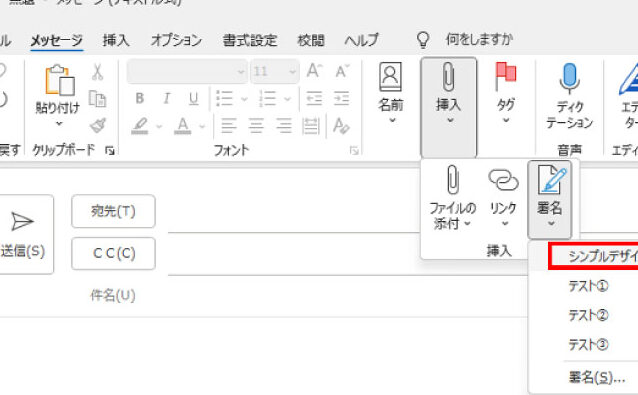The image size is (638, 395).
Task: Switch to the オプション ribbon tab
Action: [x=176, y=40]
